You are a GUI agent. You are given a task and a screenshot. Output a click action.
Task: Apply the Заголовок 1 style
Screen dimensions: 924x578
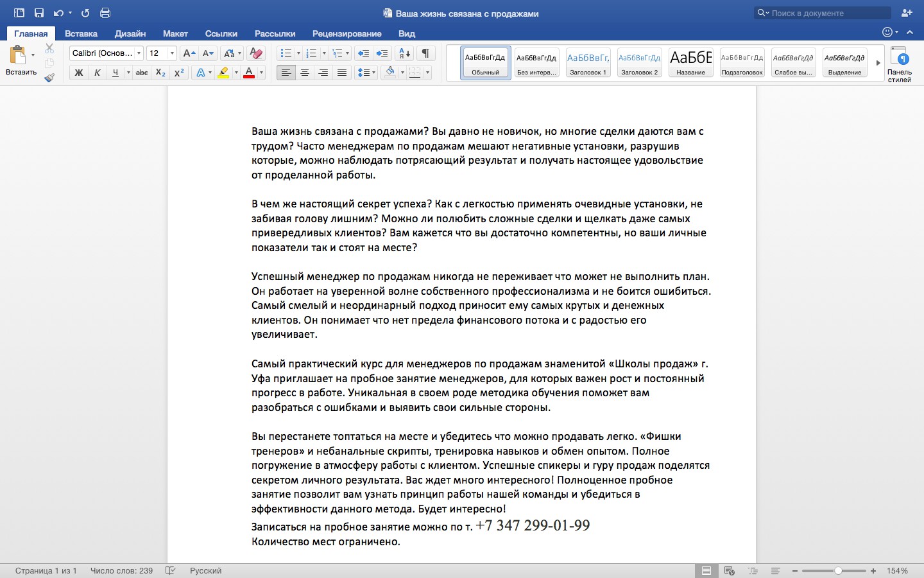coord(588,63)
